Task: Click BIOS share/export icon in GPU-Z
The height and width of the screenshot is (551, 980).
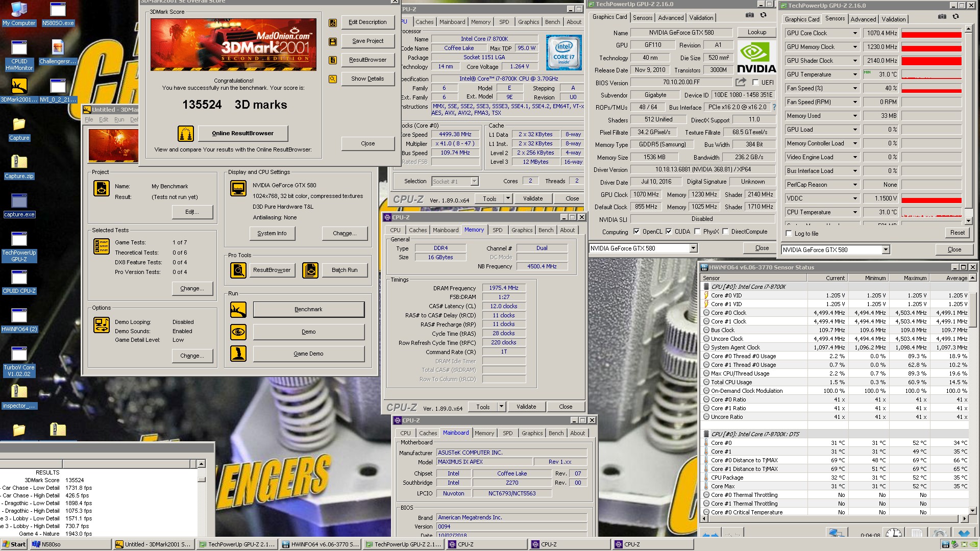Action: click(741, 82)
